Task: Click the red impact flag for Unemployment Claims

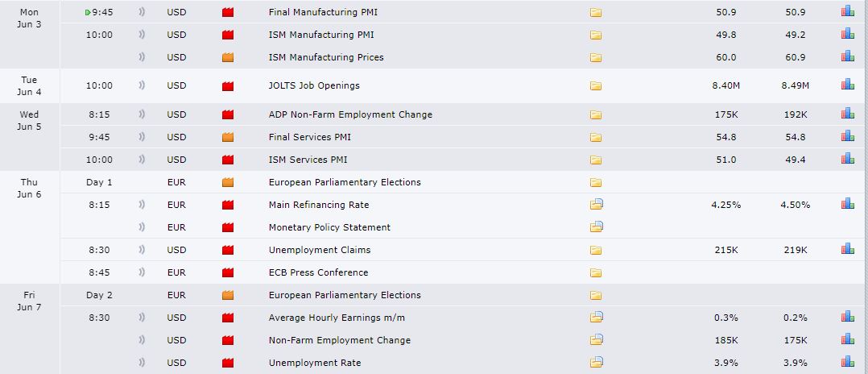Action: pos(227,250)
